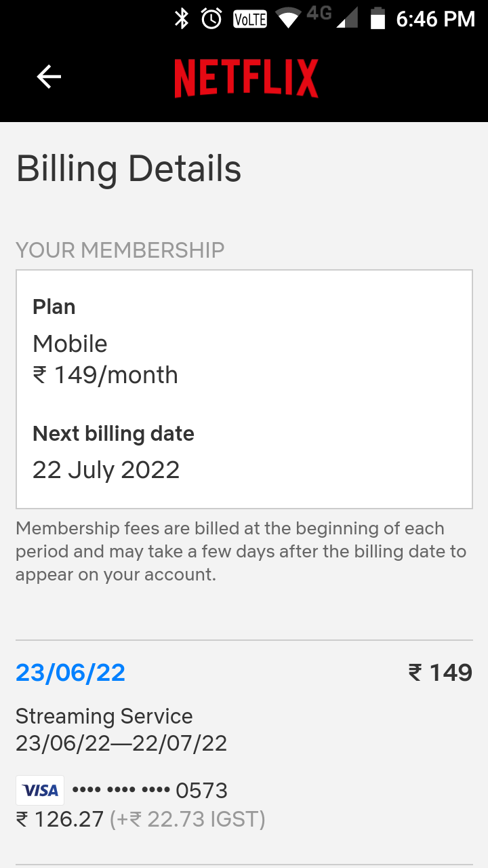Screen dimensions: 488x868
Task: Open the 23/06/22 invoice link
Action: click(70, 673)
